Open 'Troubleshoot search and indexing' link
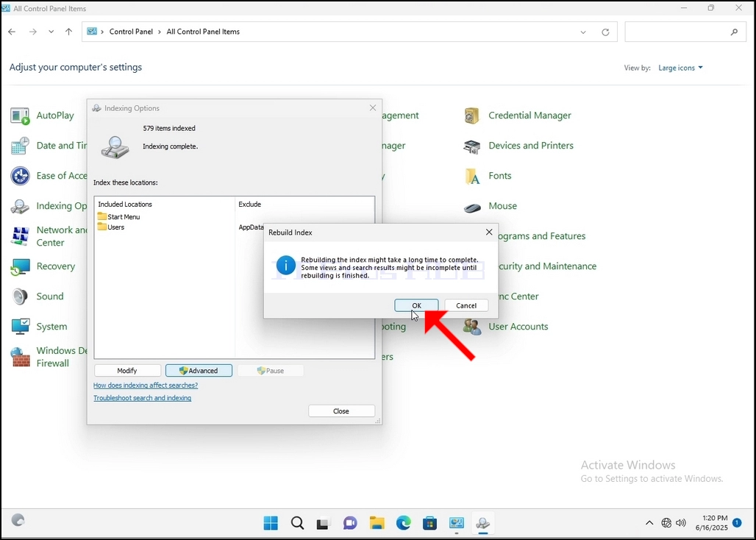The width and height of the screenshot is (756, 540). 142,398
